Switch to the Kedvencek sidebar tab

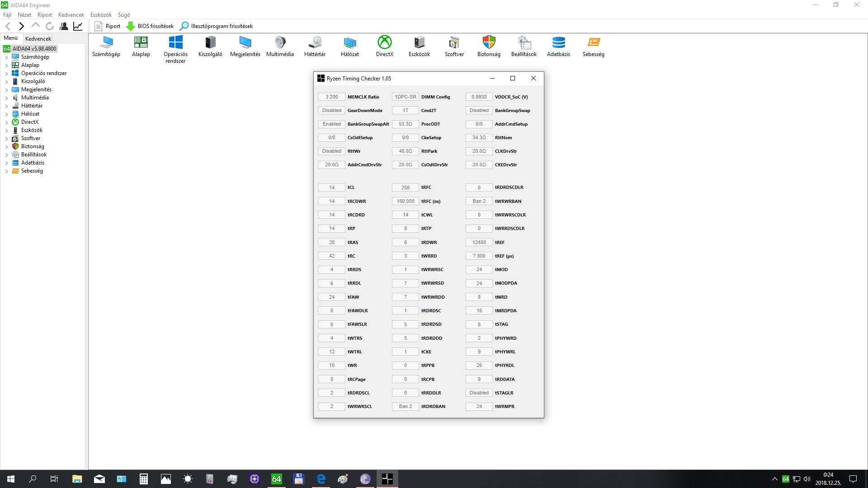pos(38,38)
